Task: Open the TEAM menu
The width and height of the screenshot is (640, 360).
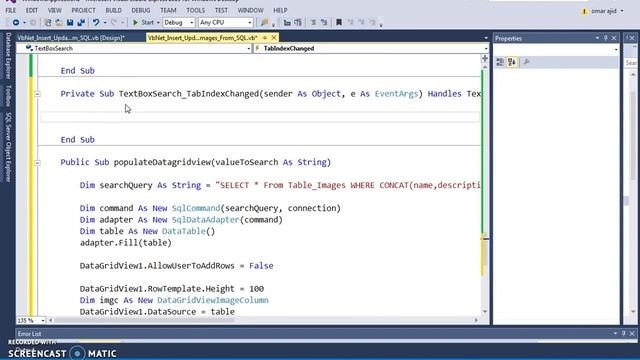Action: tap(168, 10)
